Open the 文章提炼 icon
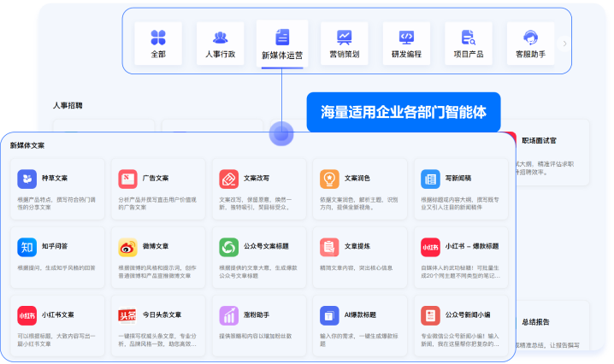The height and width of the screenshot is (364, 614). click(x=330, y=247)
